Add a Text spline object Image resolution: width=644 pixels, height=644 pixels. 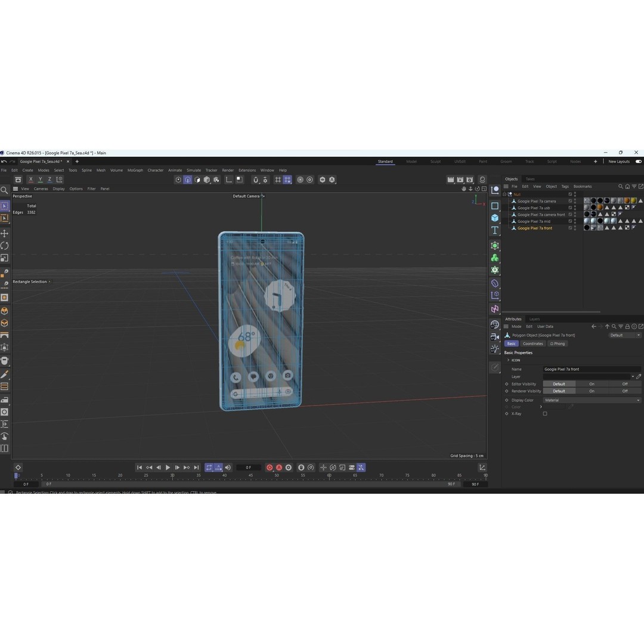(495, 230)
